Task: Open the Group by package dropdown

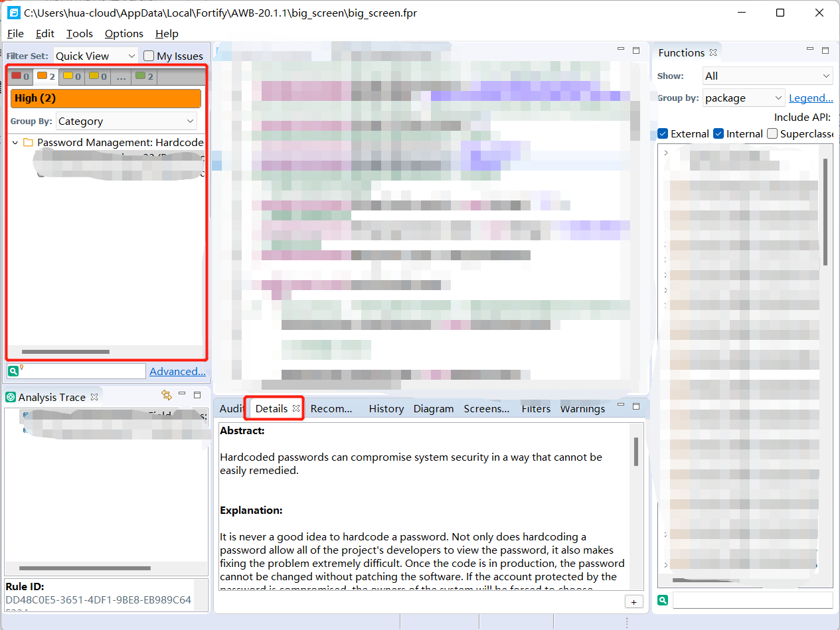Action: [744, 98]
